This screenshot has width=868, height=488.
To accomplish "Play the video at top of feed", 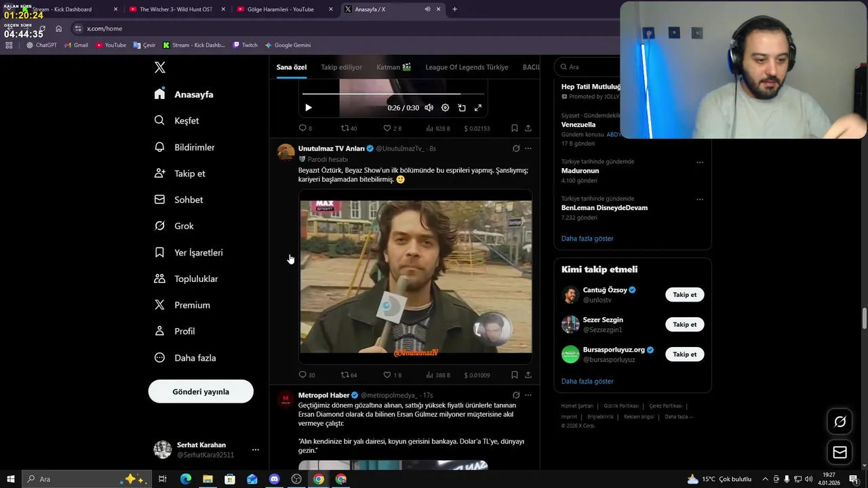I will click(x=309, y=108).
